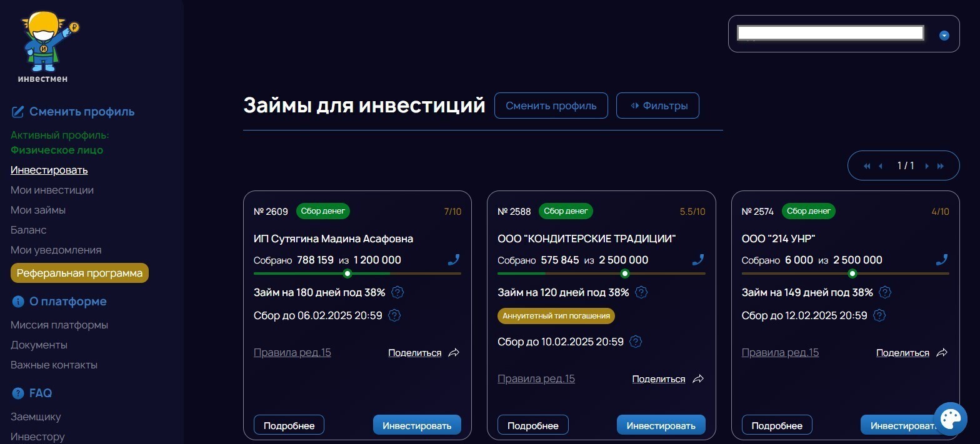The image size is (980, 444).
Task: Click the question icon beside FAQ
Action: pos(18,393)
